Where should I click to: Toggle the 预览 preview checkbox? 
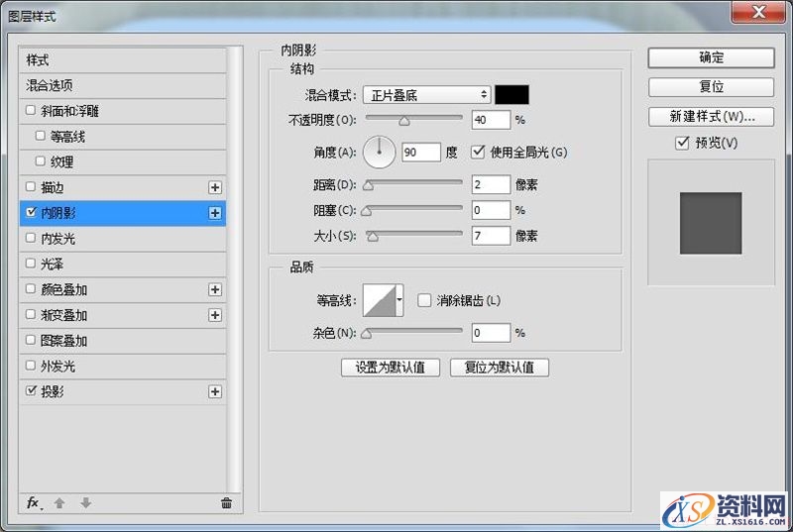[682, 143]
